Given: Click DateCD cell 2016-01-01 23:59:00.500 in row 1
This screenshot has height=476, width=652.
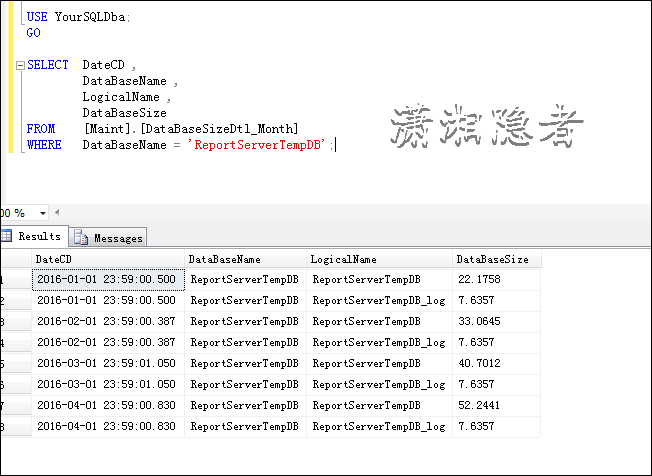Looking at the screenshot, I should pyautogui.click(x=108, y=279).
